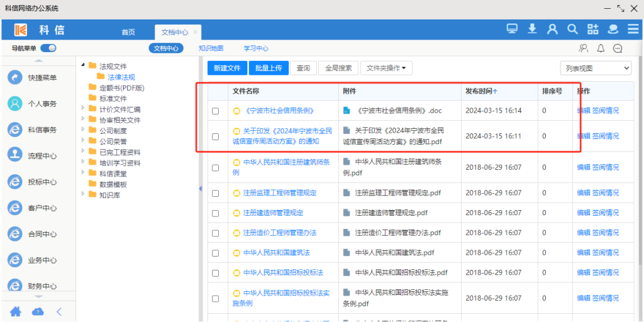The width and height of the screenshot is (644, 322).
Task: Click the notification bell icon
Action: [601, 48]
